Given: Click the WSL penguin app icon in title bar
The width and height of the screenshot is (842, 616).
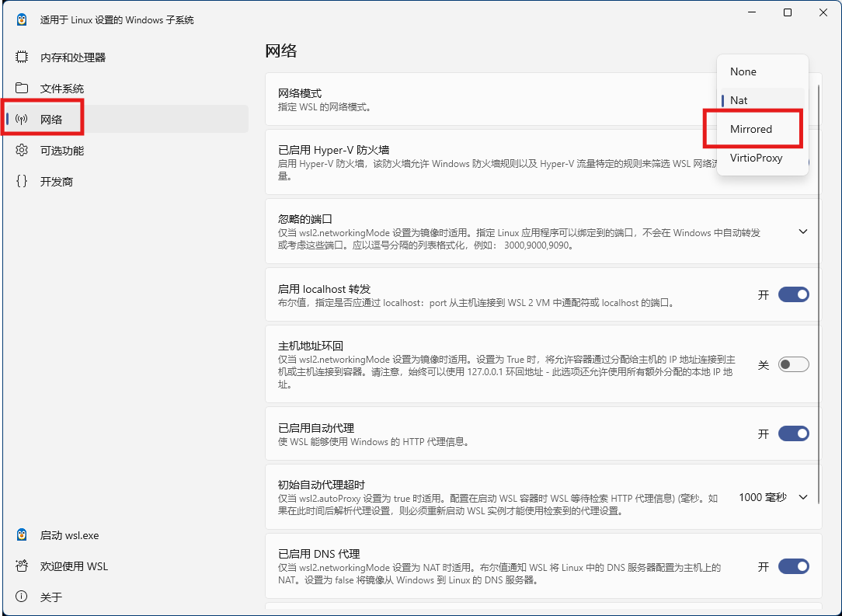Looking at the screenshot, I should [22, 20].
